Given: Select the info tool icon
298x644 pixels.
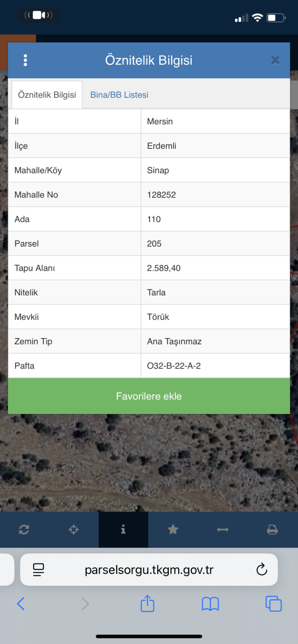Looking at the screenshot, I should point(123,529).
